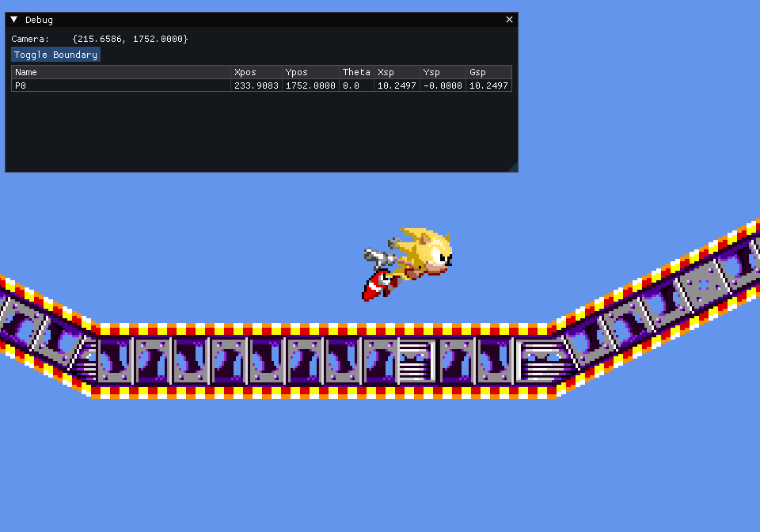Select the Xsp column header
This screenshot has width=760, height=532.
[x=397, y=72]
